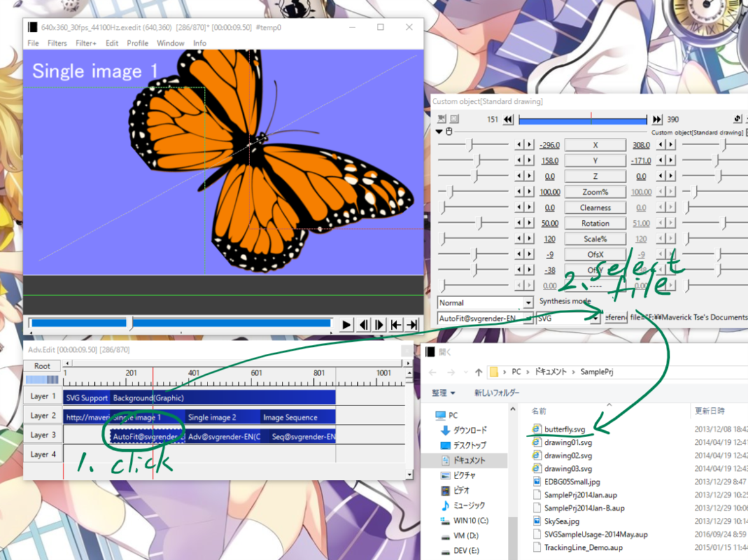Decrease right-side Y value -171.0 with arrow
This screenshot has width=748, height=560.
pyautogui.click(x=661, y=160)
